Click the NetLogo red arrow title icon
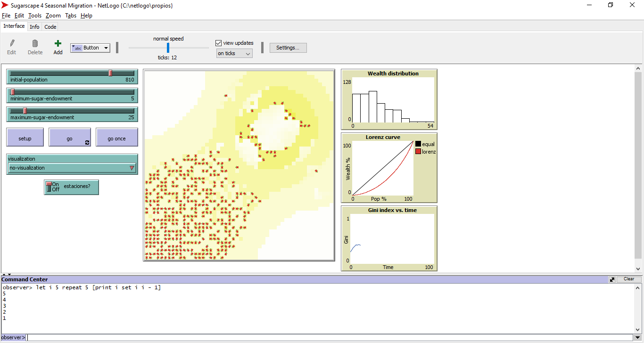644x343 pixels. coord(5,5)
